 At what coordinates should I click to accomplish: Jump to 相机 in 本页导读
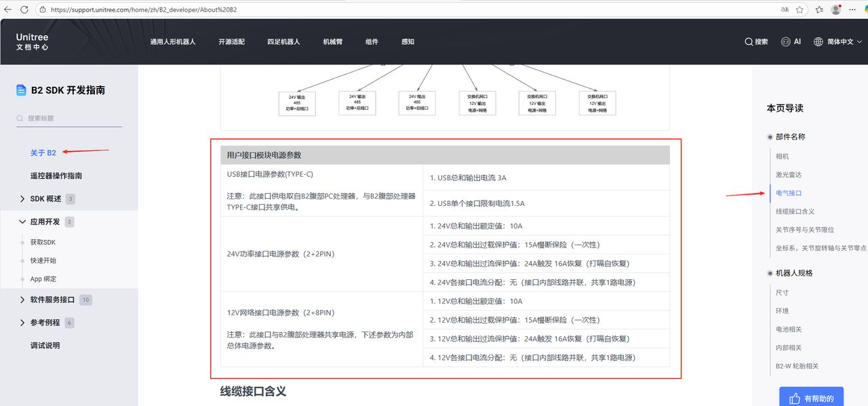783,157
